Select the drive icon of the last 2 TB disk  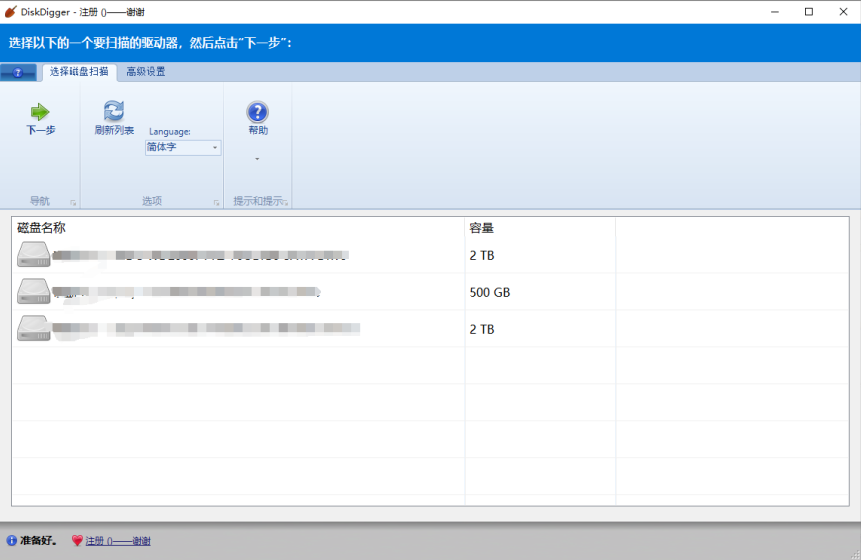click(x=33, y=328)
